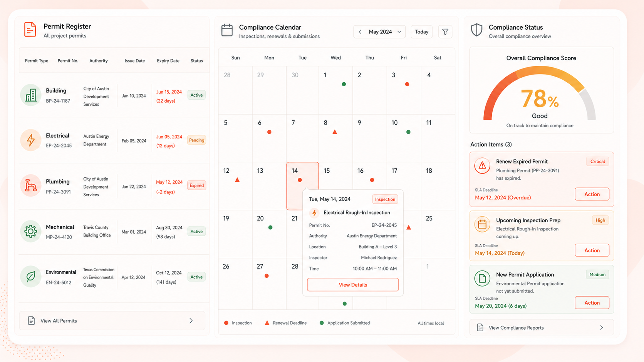Click the Environmental permit leaf icon

tap(31, 276)
